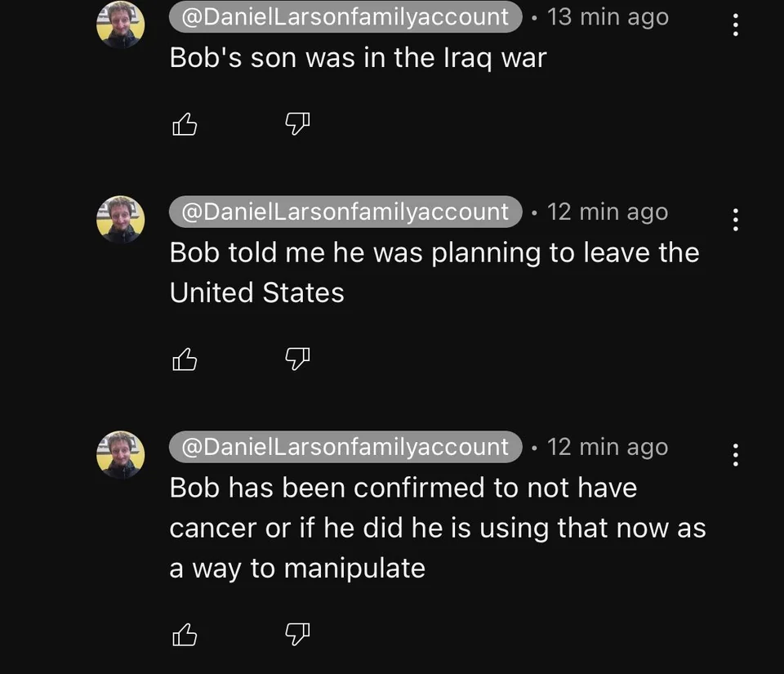Open username link on Iraq war comment
Screen dimensions: 784x674
click(x=345, y=17)
